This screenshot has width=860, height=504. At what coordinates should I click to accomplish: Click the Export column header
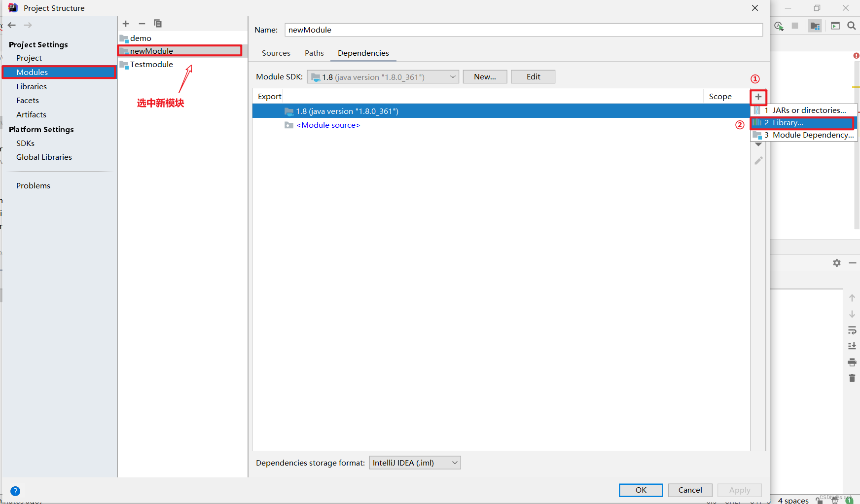tap(270, 97)
